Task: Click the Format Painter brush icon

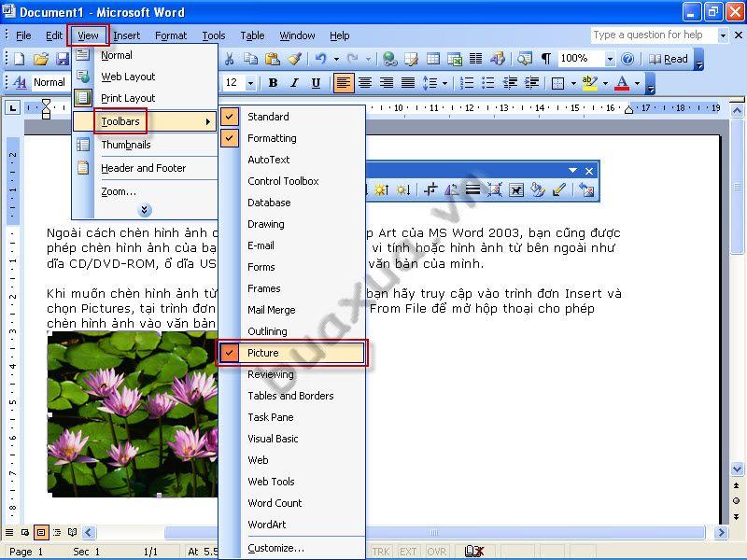Action: pyautogui.click(x=294, y=59)
